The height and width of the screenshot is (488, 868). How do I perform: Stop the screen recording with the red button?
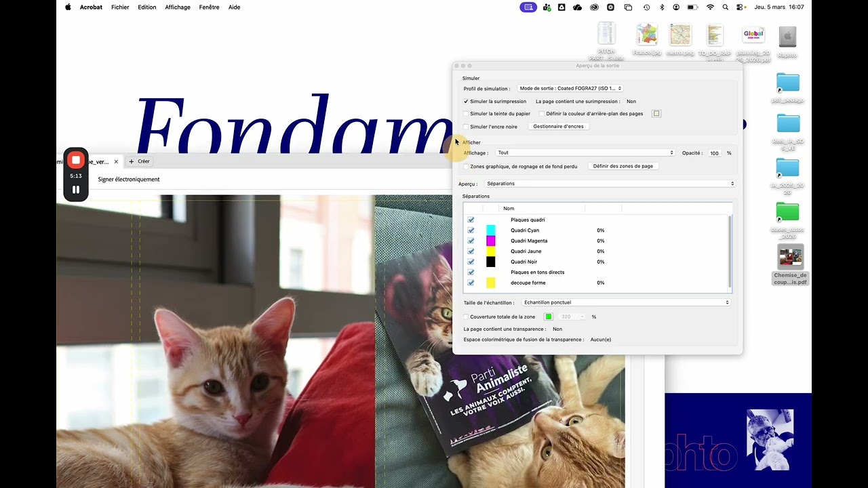76,160
